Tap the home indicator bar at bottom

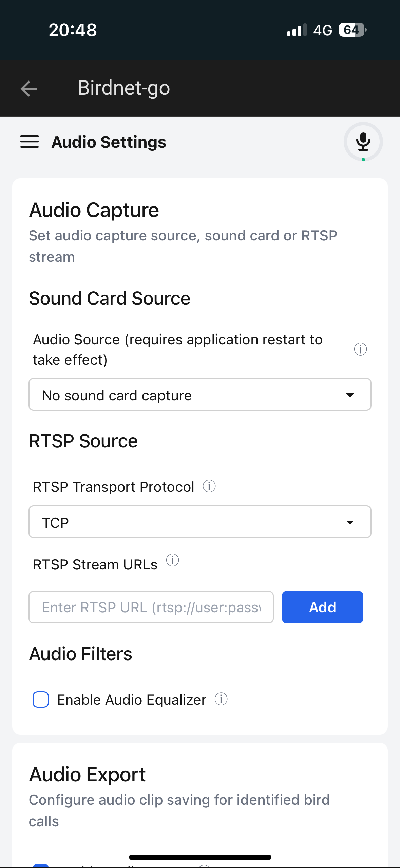(x=200, y=857)
